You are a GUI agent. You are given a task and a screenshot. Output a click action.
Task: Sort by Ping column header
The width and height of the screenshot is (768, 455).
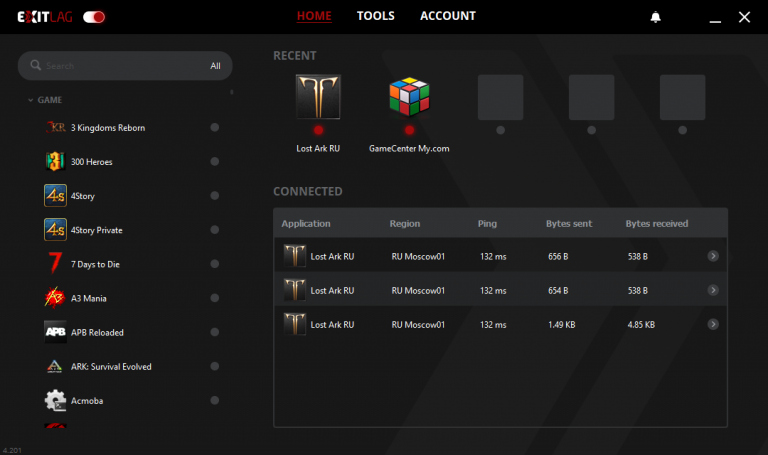coord(487,224)
